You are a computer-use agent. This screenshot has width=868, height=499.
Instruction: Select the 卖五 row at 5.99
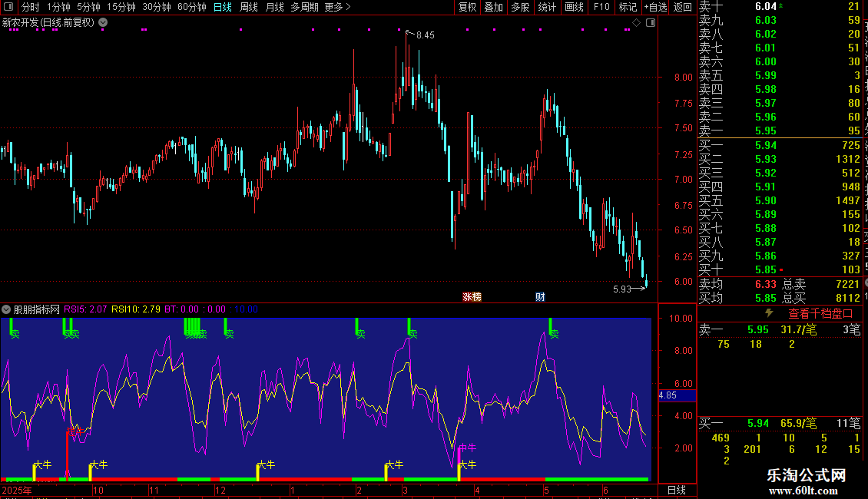point(780,76)
